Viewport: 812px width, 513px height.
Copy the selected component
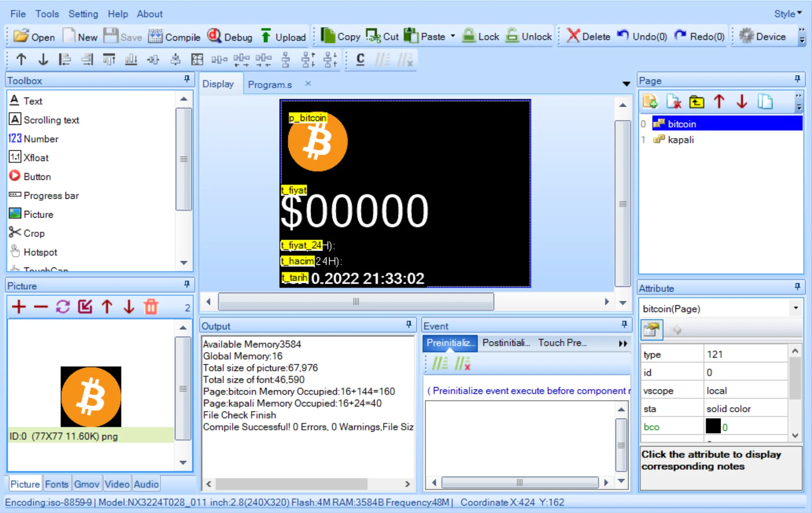click(340, 36)
